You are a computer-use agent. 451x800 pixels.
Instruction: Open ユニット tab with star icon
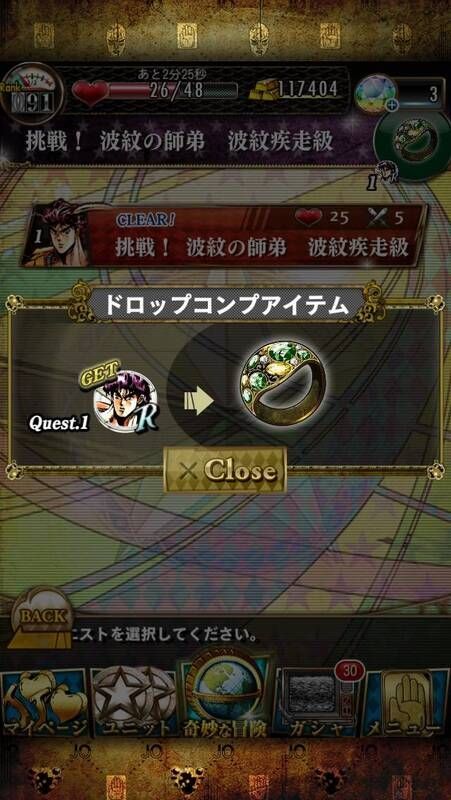134,702
